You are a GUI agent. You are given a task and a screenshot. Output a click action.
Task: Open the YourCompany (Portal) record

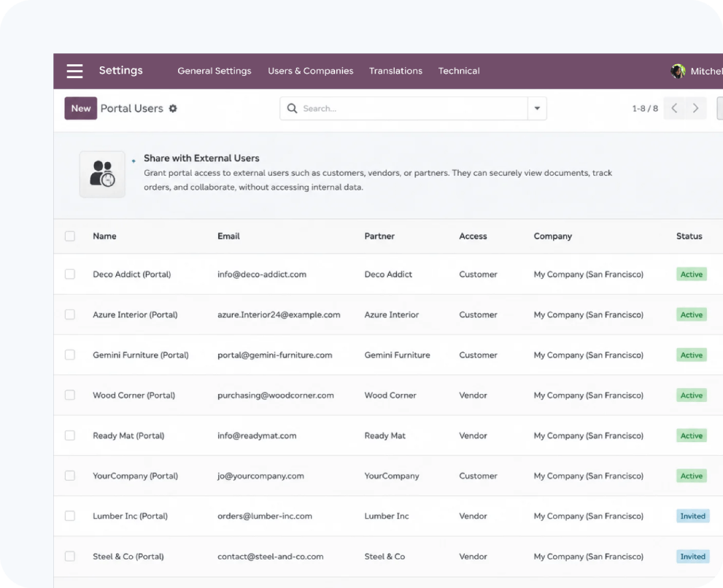136,476
